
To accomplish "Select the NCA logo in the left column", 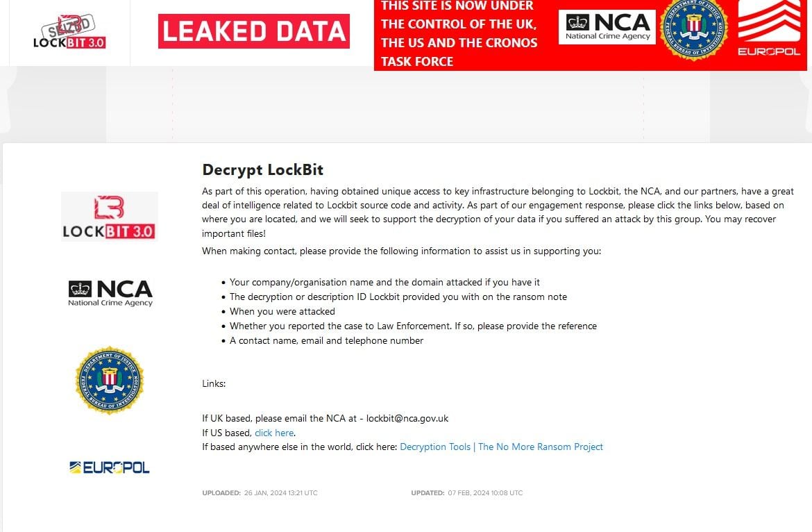I will click(110, 292).
